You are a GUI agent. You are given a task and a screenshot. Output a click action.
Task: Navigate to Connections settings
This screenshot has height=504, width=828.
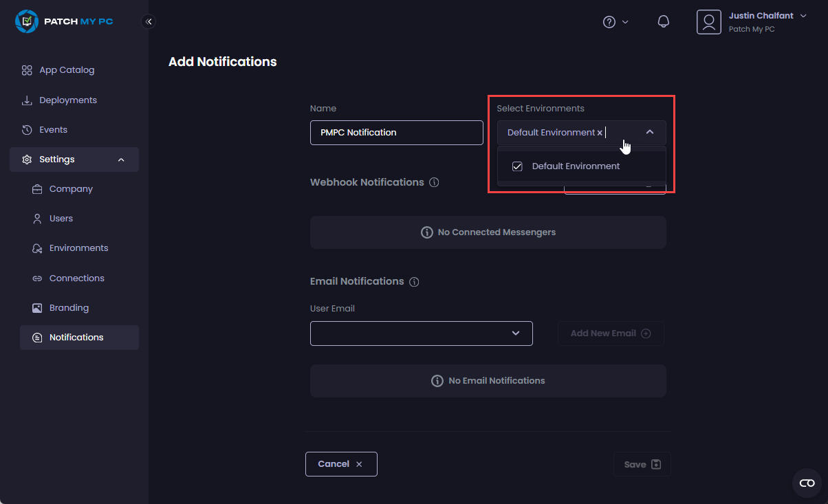76,278
